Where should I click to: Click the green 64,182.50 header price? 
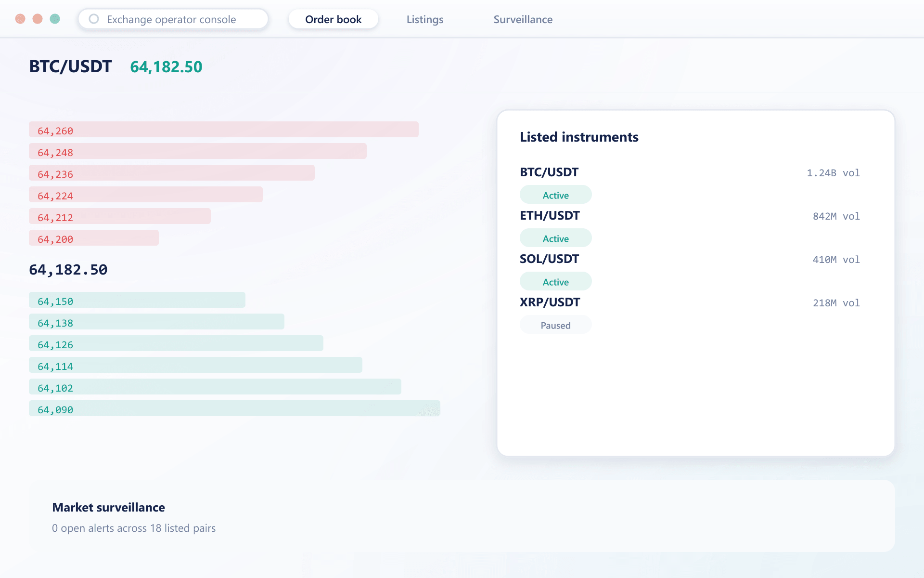click(x=166, y=67)
